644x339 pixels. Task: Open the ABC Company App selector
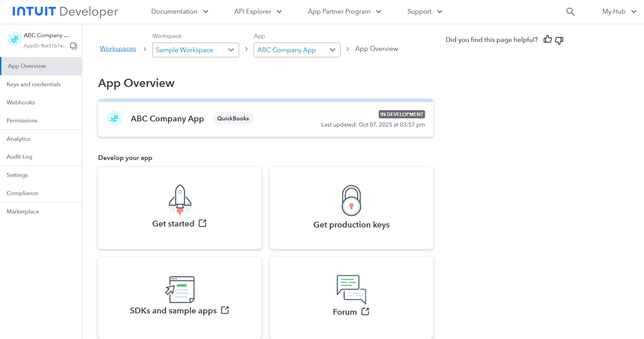(x=297, y=50)
